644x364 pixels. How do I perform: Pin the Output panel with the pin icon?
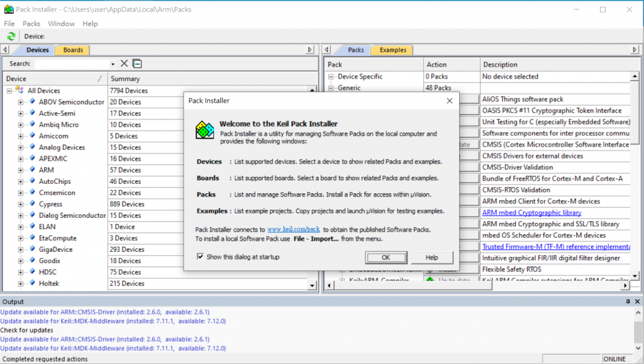(x=628, y=302)
